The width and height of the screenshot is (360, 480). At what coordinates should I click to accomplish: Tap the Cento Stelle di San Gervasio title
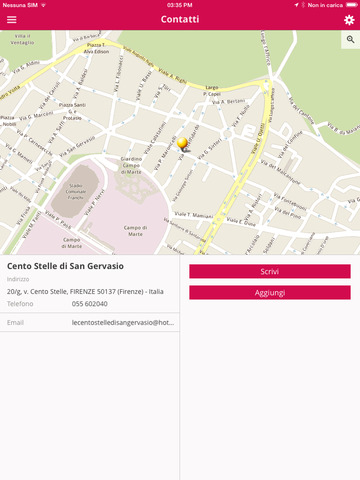(65, 266)
